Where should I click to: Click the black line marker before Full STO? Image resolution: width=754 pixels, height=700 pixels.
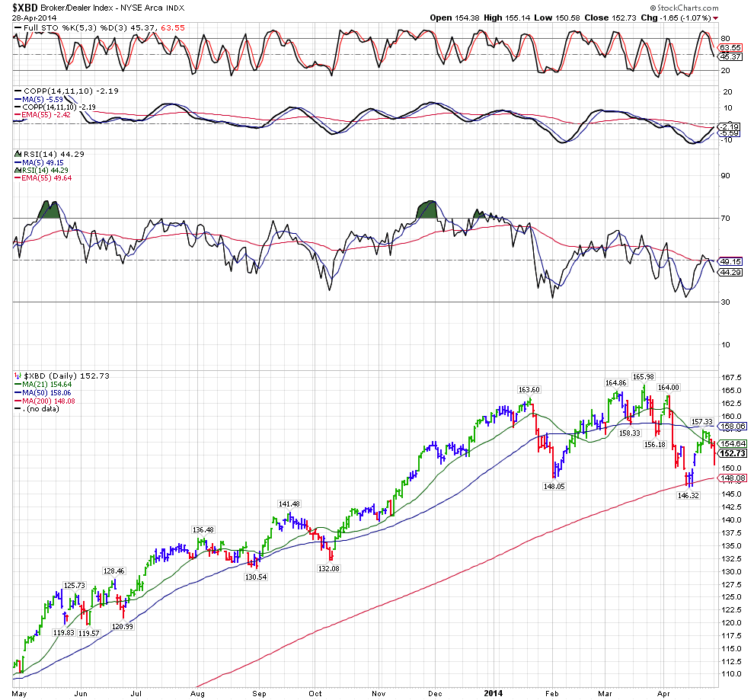[x=18, y=28]
